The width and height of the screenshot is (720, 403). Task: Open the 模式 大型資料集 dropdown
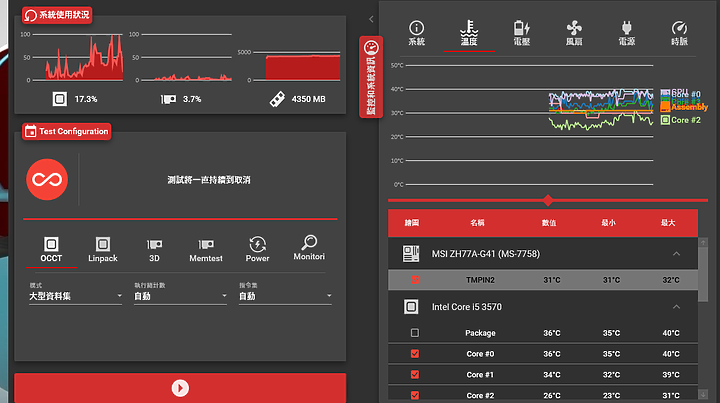(75, 296)
